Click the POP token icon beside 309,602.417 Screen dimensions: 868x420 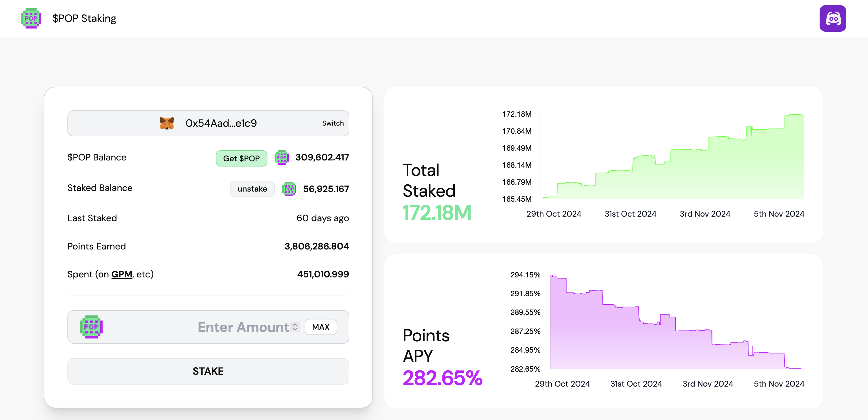[282, 158]
